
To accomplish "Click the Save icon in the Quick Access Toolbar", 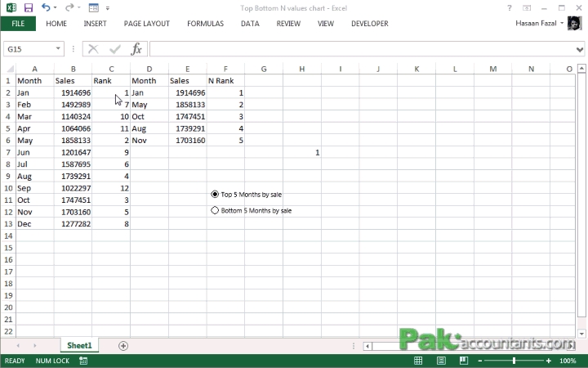I will [29, 7].
